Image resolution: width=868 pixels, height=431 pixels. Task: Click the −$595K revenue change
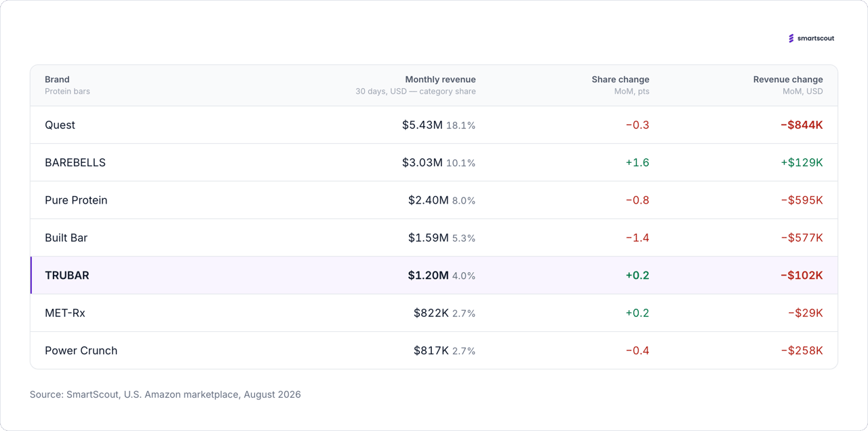tap(802, 200)
